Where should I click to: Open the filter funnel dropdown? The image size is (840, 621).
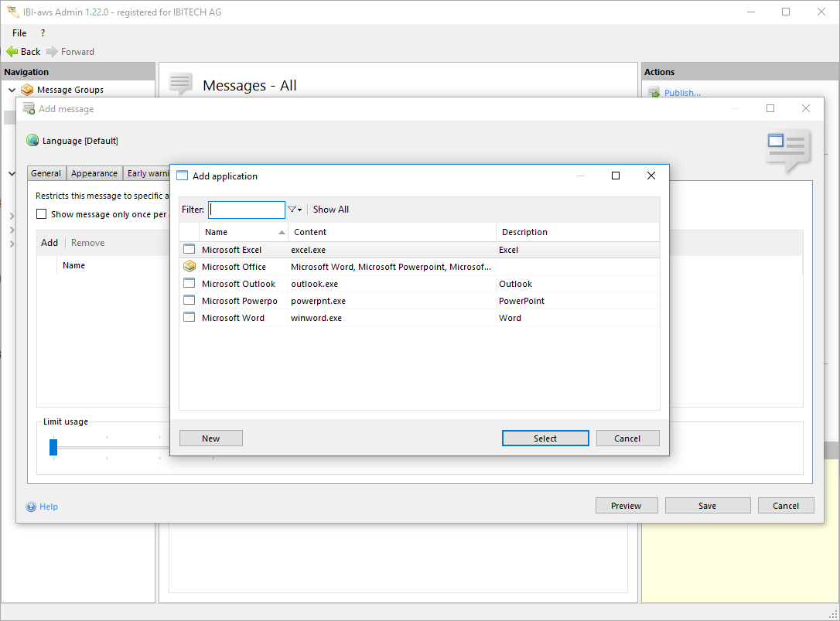click(295, 210)
